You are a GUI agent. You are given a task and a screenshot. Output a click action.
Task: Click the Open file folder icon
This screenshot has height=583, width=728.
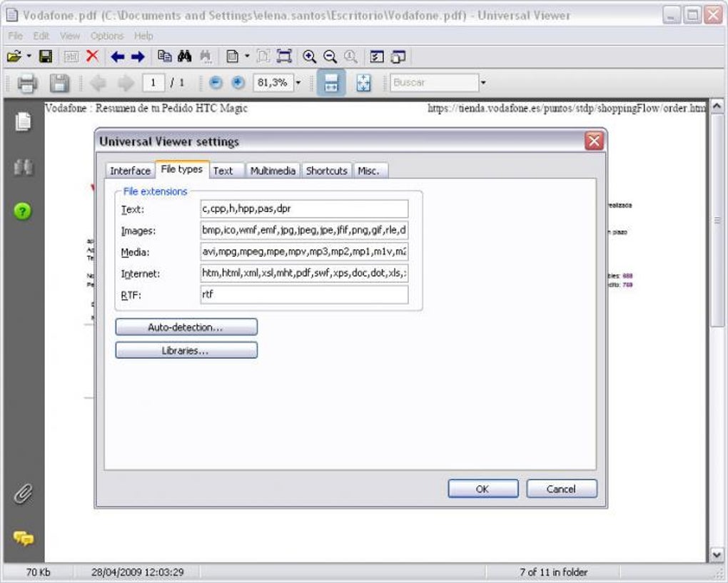(14, 56)
